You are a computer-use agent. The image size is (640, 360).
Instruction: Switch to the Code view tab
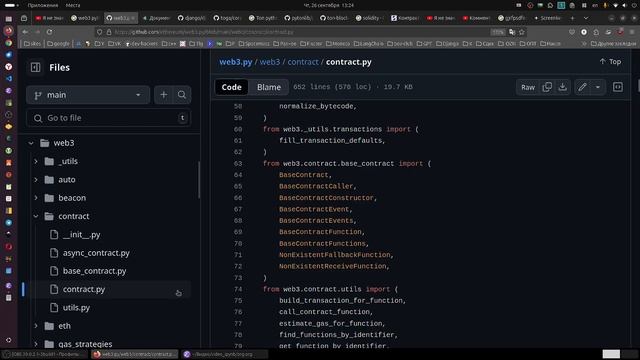click(231, 87)
